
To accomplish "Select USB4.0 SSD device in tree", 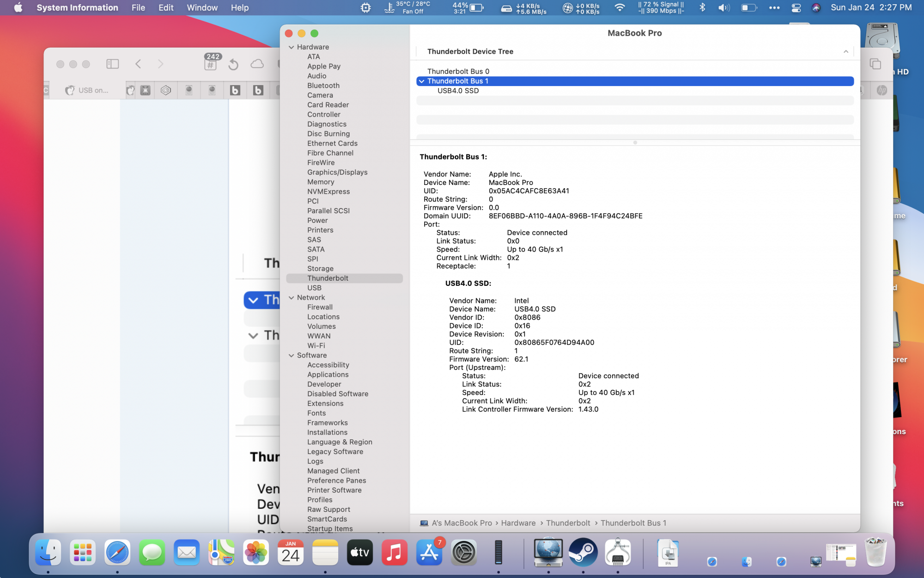I will click(458, 91).
